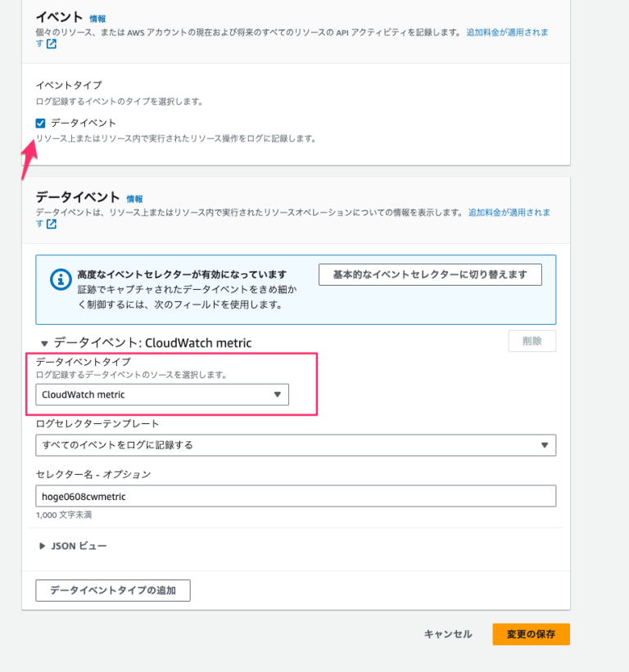Image resolution: width=629 pixels, height=672 pixels.
Task: Save settings with 変更の保存 button
Action: 530,634
